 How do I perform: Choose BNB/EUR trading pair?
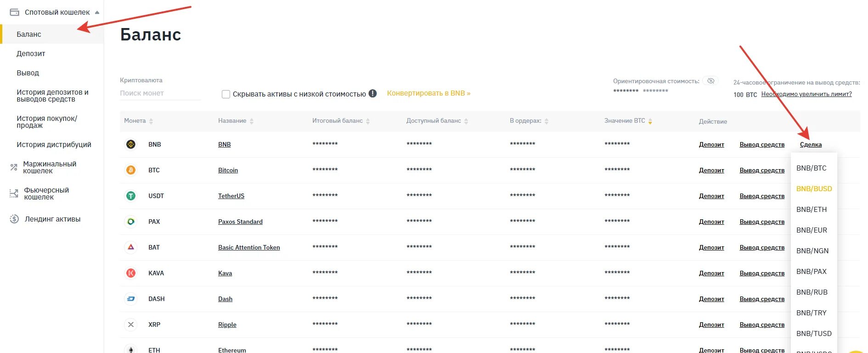tap(812, 230)
